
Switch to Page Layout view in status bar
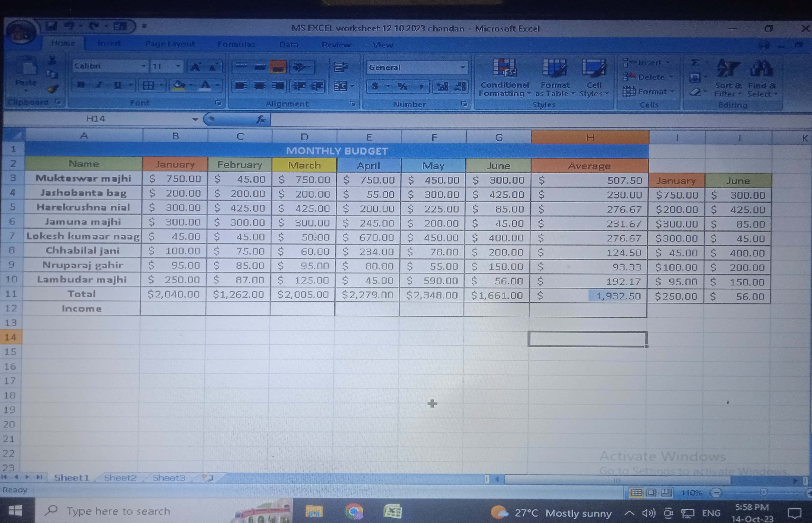651,492
